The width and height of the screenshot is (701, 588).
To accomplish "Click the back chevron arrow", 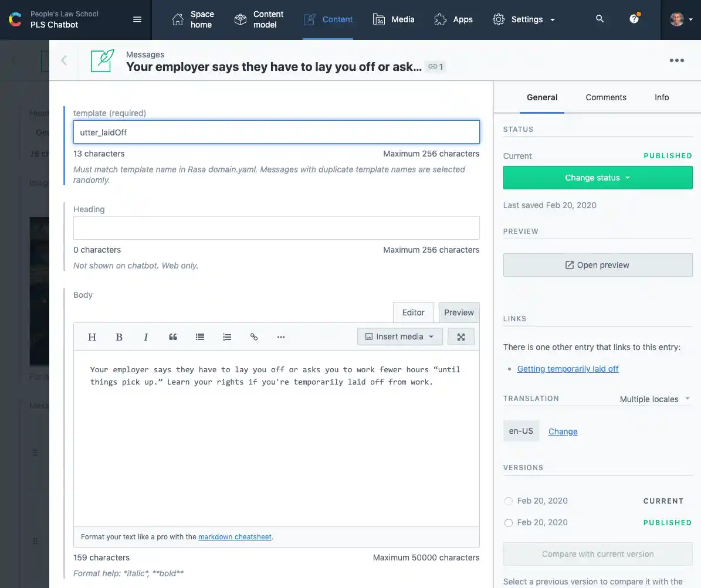I will coord(64,60).
